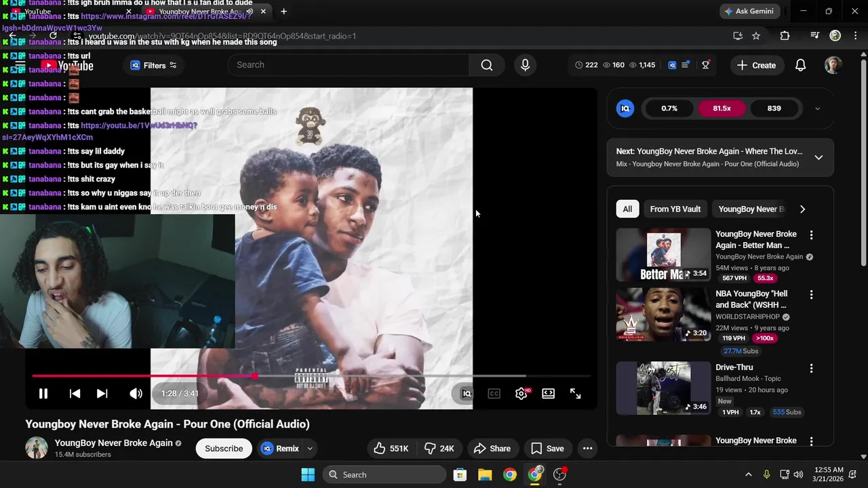The height and width of the screenshot is (488, 868).
Task: Open the Hell and Back video thumbnail
Action: (663, 314)
